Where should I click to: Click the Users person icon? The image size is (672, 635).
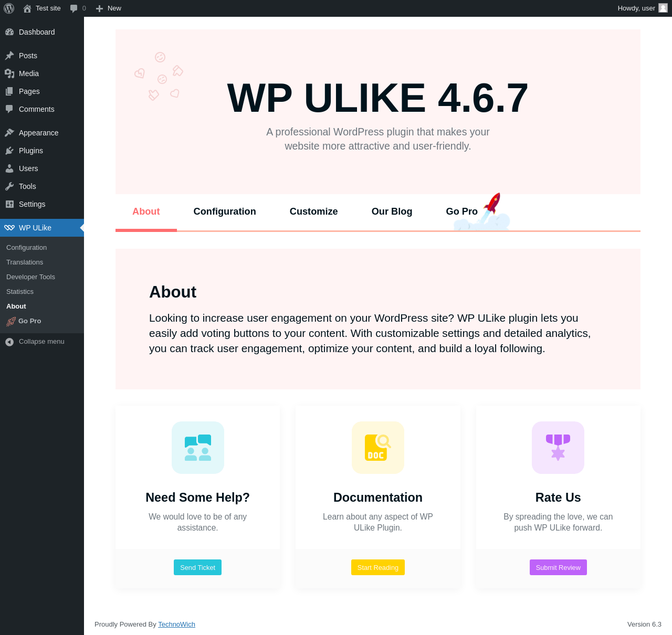click(9, 168)
